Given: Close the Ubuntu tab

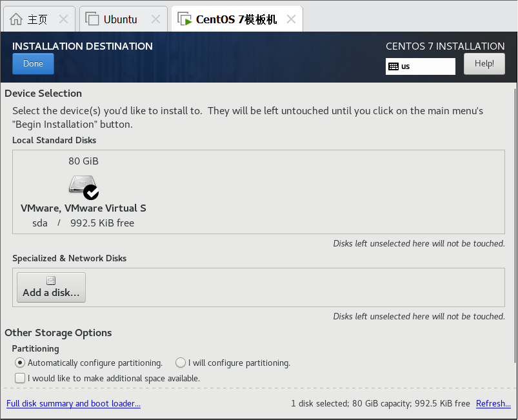Looking at the screenshot, I should click(155, 19).
